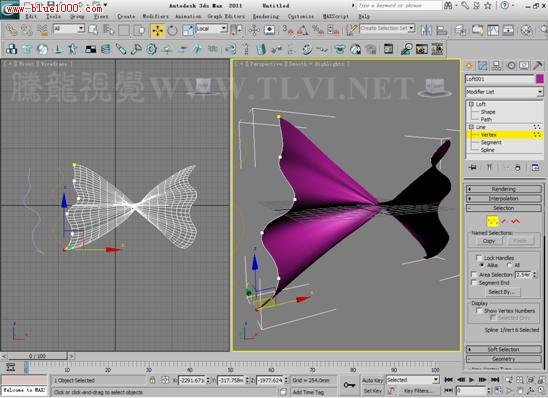Screen dimensions: 548x398
Task: Expand the Rendering rollout
Action: [504, 189]
